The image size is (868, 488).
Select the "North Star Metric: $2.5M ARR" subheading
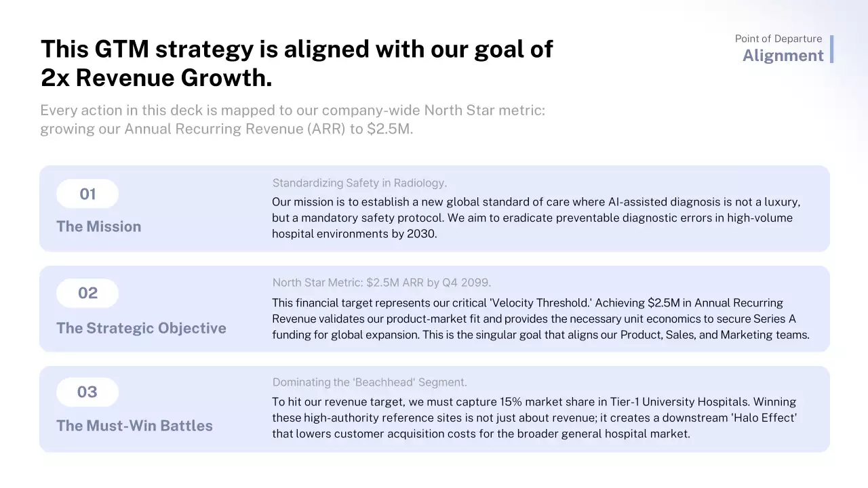click(381, 283)
